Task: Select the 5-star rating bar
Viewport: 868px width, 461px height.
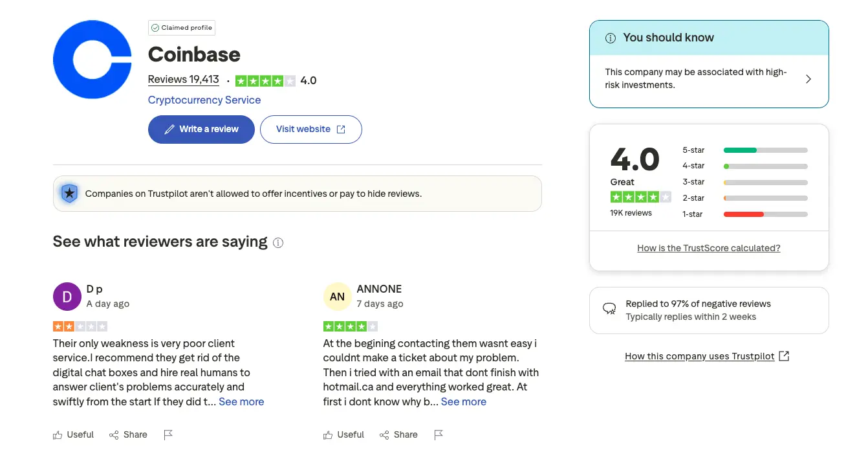Action: 766,150
